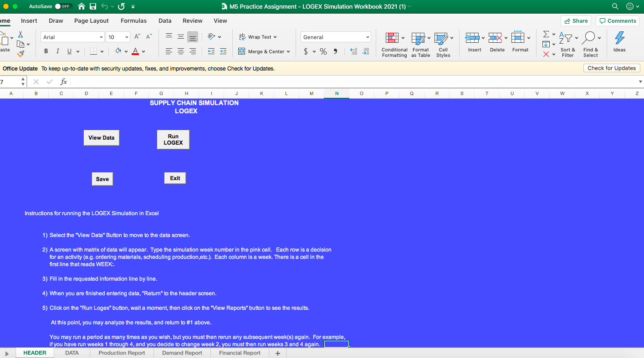Viewport: 644px width, 358px height.
Task: Add a new sheet with the plus button
Action: [277, 353]
